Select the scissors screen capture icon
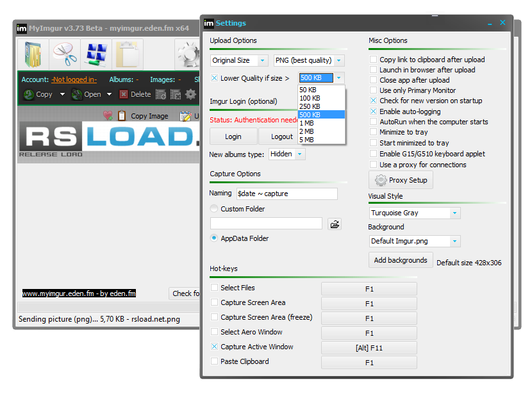The image size is (532, 396). pos(65,54)
